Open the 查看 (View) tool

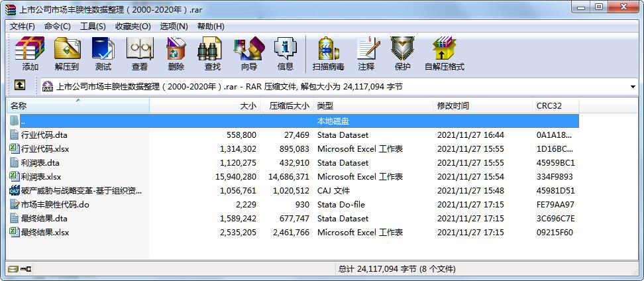[140, 54]
